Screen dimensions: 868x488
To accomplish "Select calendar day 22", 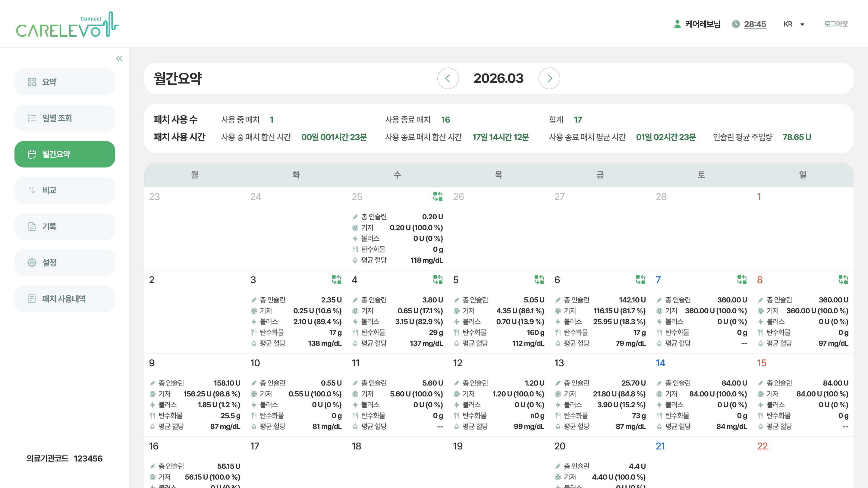I will coord(762,446).
